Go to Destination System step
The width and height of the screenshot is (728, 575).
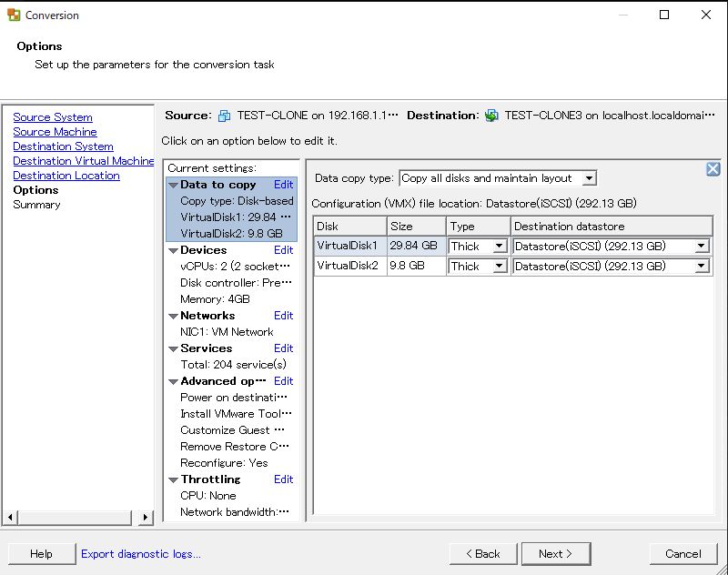(x=63, y=146)
